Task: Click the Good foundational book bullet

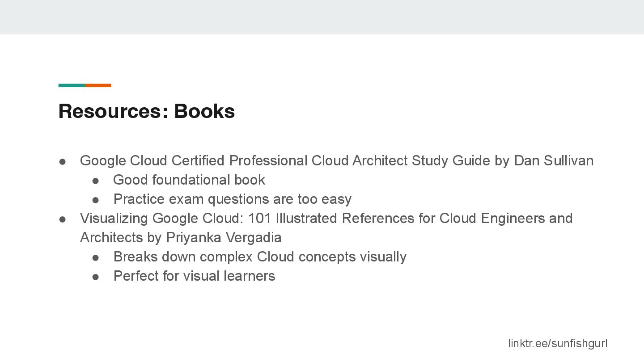Action: click(x=189, y=180)
